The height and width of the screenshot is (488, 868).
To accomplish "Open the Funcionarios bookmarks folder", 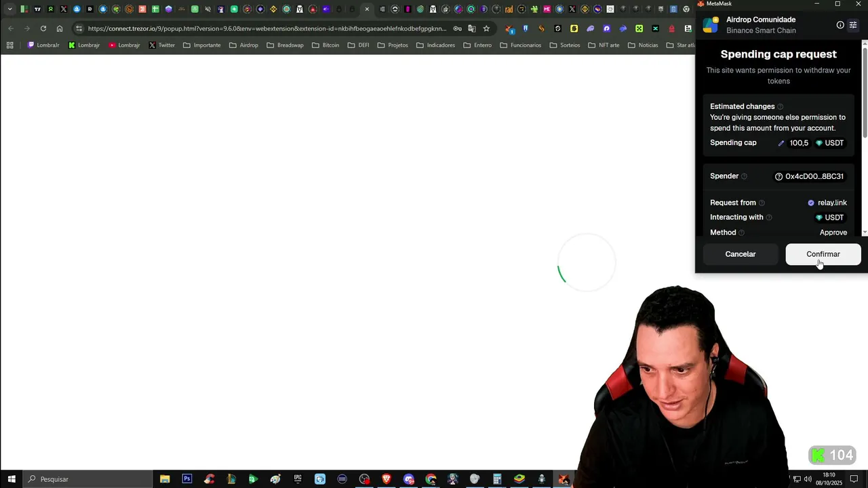I will tap(520, 45).
